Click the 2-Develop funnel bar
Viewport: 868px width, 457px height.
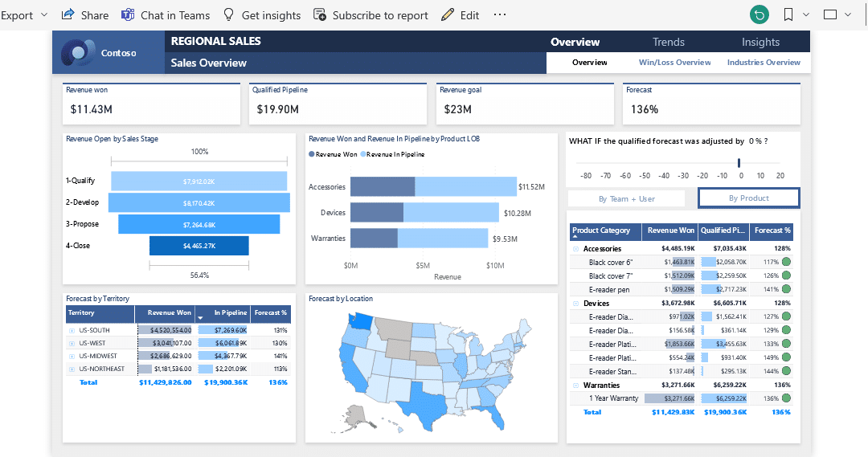[199, 203]
